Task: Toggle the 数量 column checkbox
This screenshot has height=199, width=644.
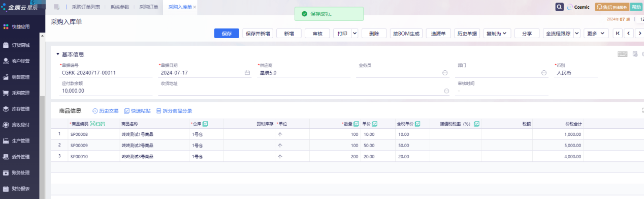Action: point(356,124)
